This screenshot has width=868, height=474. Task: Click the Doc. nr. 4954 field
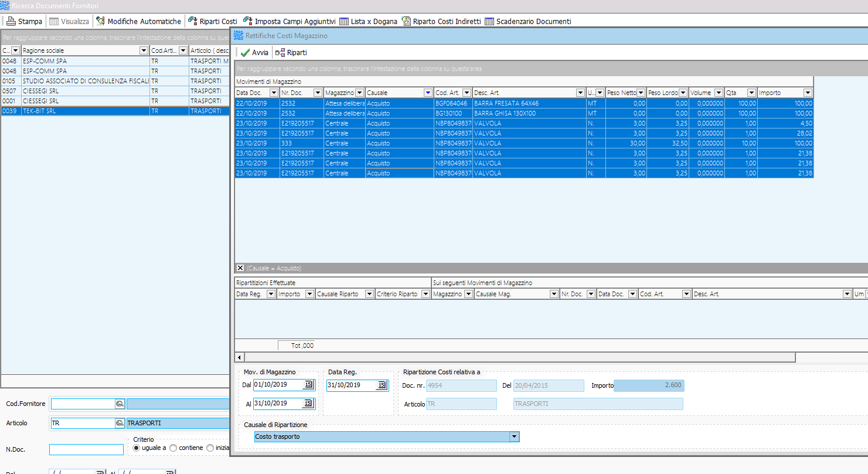pyautogui.click(x=461, y=385)
